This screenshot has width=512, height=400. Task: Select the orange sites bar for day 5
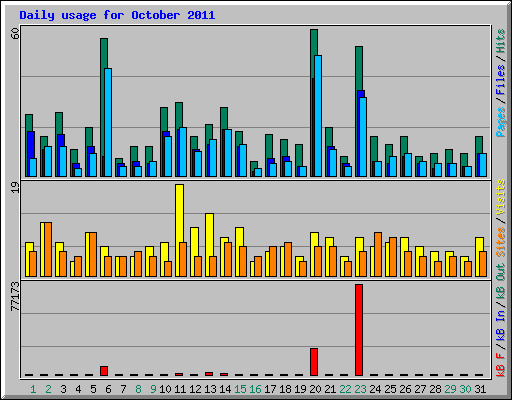[x=93, y=254]
